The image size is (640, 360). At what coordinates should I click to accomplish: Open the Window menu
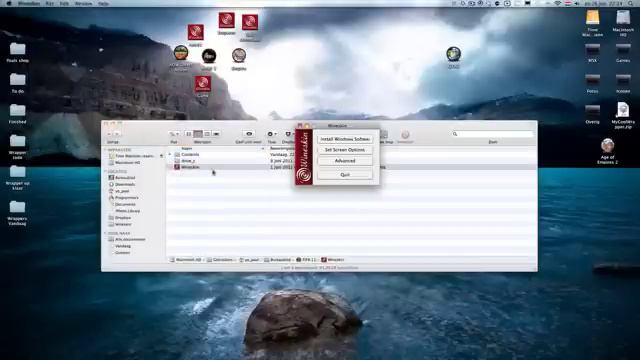tap(83, 3)
